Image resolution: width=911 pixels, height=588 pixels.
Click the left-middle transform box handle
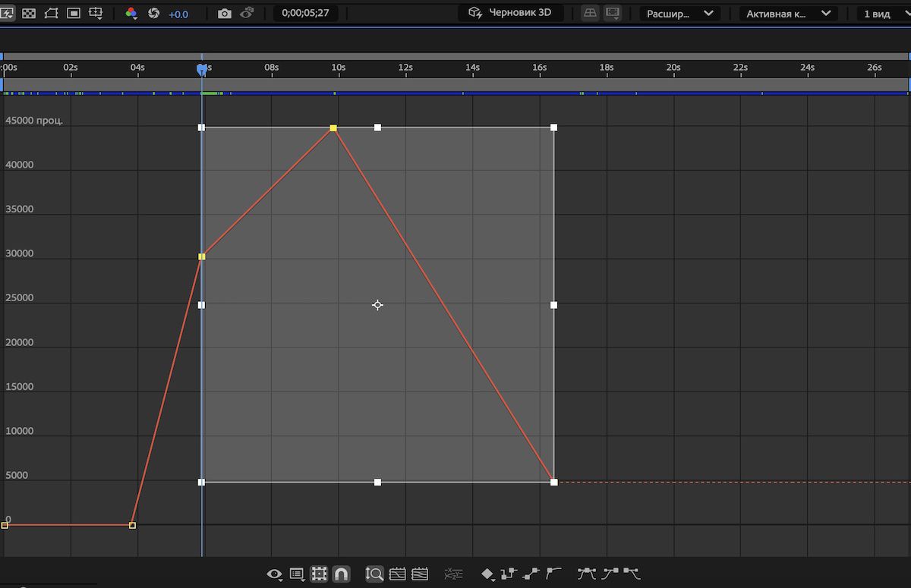point(201,305)
